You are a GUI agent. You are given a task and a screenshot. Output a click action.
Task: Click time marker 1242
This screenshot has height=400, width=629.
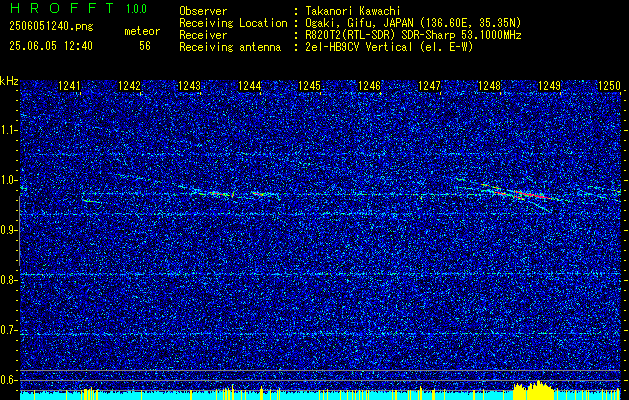click(130, 86)
